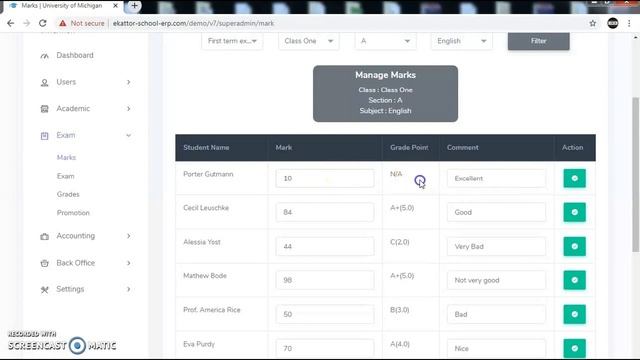Expand the Settings menu chevron
Image resolution: width=640 pixels, height=360 pixels.
click(129, 289)
